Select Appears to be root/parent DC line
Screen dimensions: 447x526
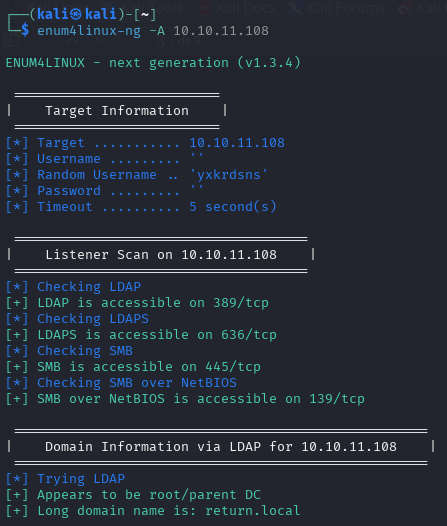click(x=133, y=495)
